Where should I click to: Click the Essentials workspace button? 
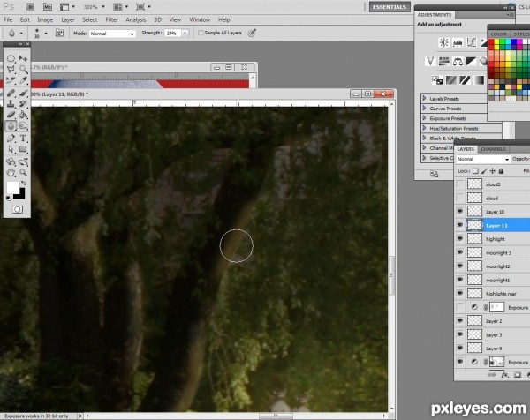(x=390, y=7)
